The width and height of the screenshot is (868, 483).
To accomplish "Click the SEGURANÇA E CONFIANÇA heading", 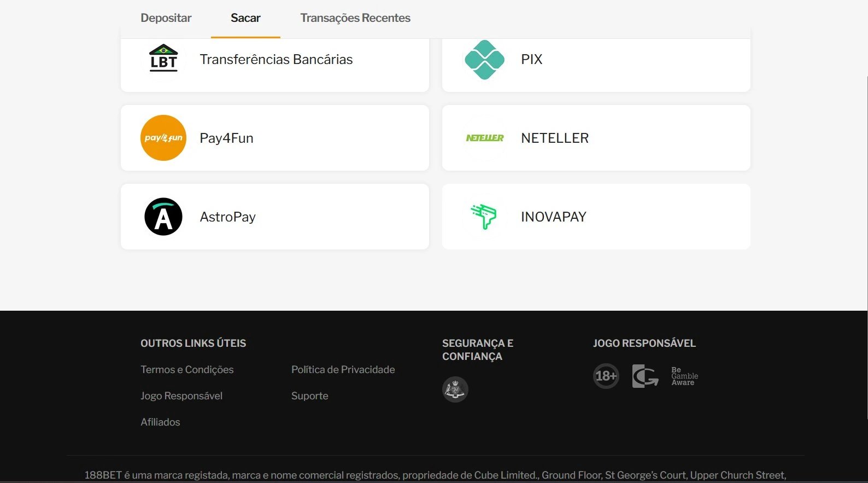I will pyautogui.click(x=478, y=350).
